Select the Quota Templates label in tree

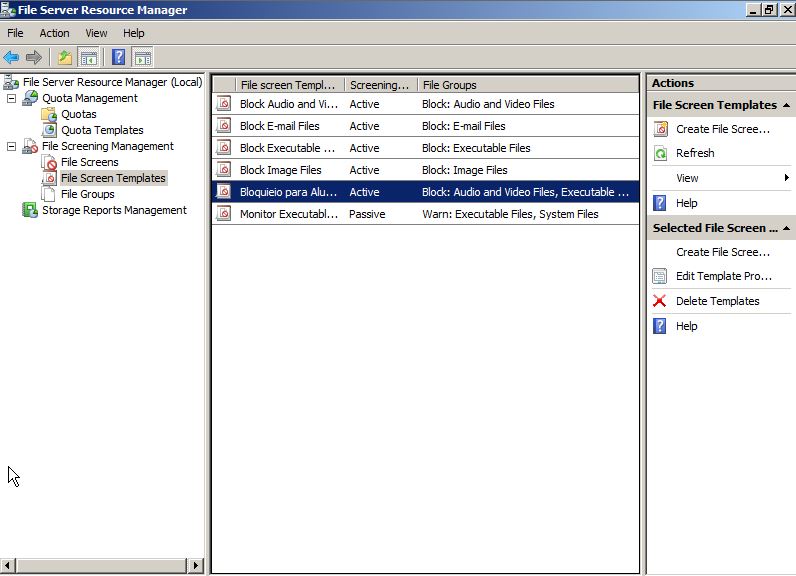point(102,130)
